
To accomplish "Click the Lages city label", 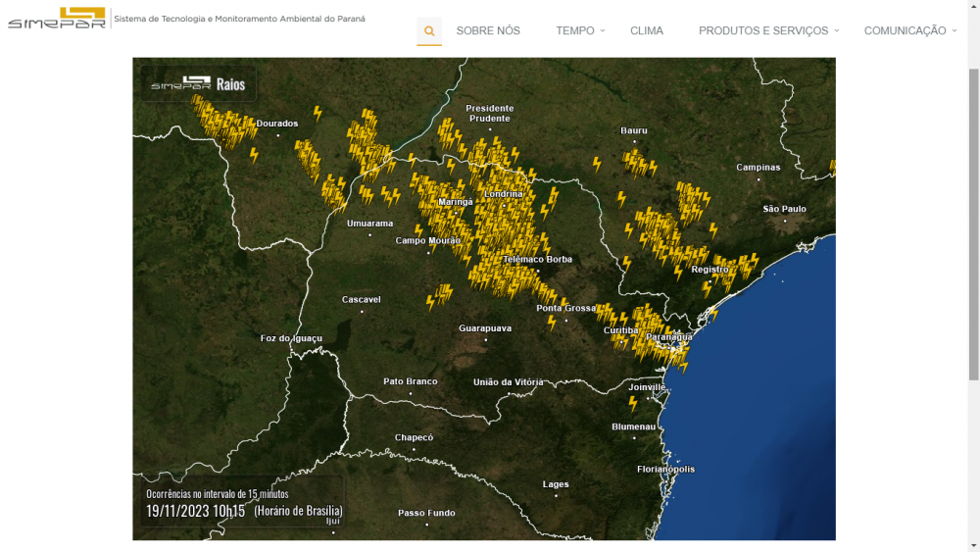I will 556,484.
